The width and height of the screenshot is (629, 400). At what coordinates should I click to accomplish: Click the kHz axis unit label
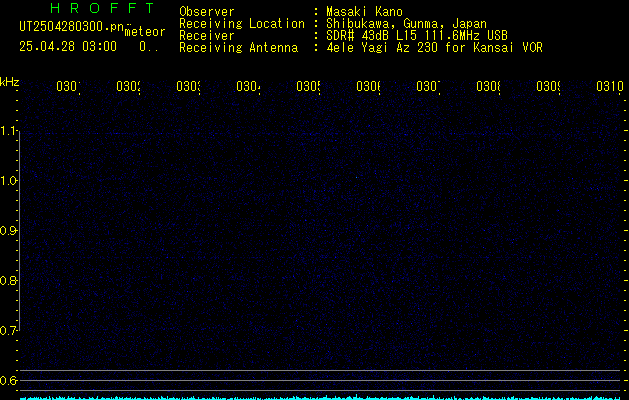[x=10, y=83]
